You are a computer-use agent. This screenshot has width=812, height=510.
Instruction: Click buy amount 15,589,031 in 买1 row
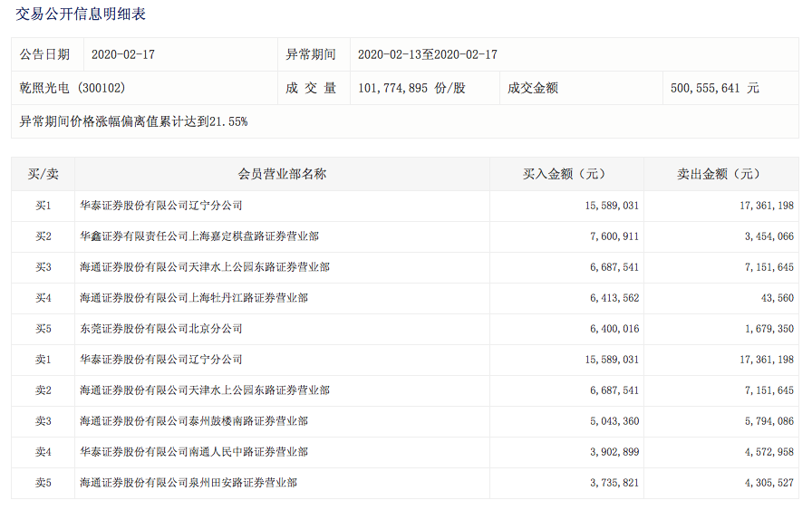[x=612, y=206]
